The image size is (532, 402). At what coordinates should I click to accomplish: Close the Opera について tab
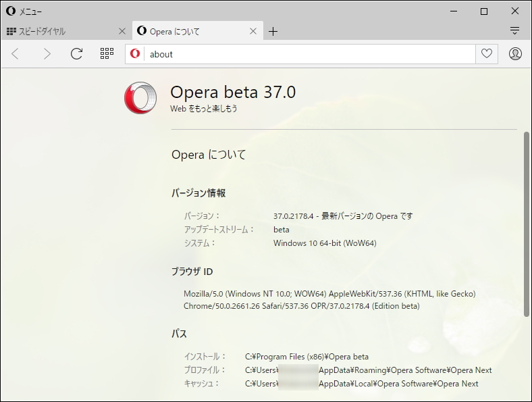tap(253, 31)
